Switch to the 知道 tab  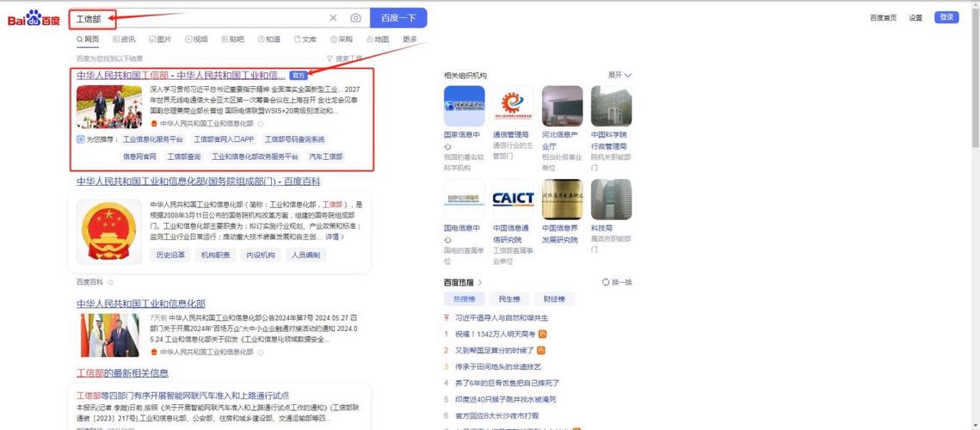[x=268, y=40]
